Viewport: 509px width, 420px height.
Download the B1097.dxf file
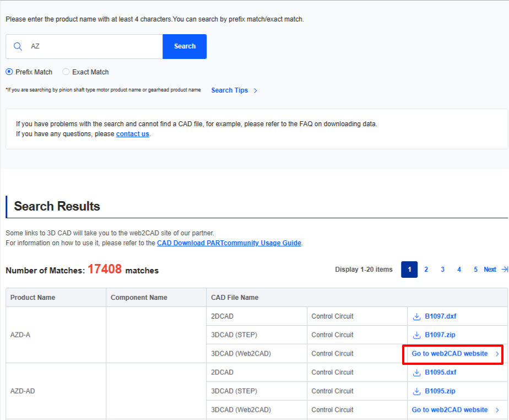point(441,316)
